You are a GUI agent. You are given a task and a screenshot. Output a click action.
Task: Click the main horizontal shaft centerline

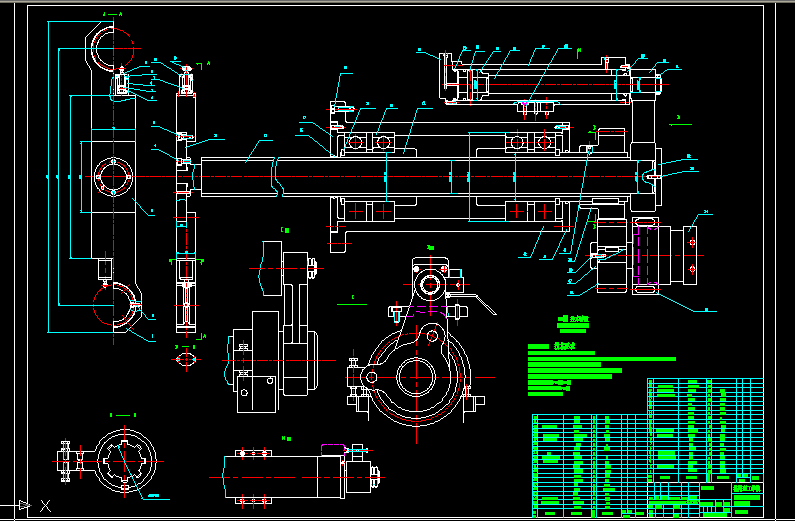[420, 176]
